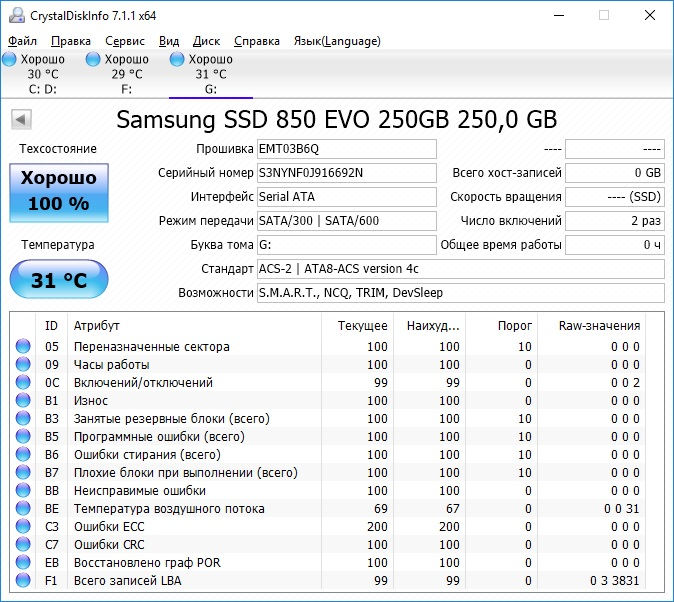The image size is (674, 602).
Task: Click the features field S.M.A.R.T., NCQ, TRIM, DevSleep
Action: point(460,293)
